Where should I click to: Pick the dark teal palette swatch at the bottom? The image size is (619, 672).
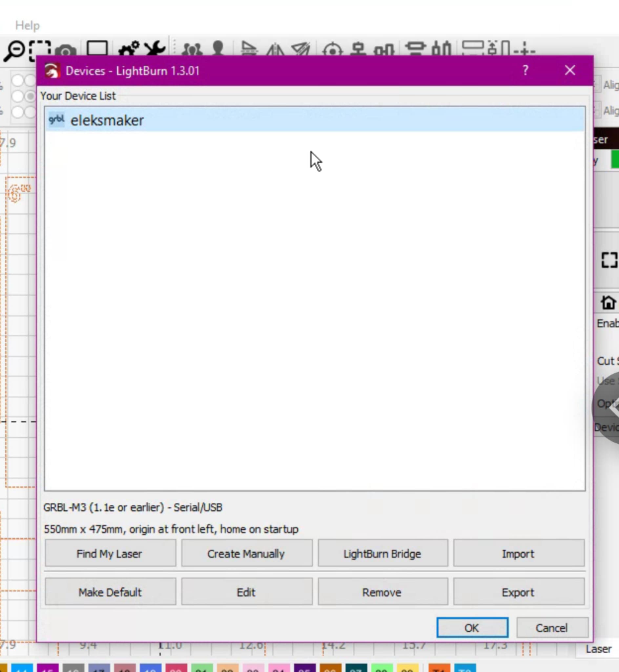356,668
